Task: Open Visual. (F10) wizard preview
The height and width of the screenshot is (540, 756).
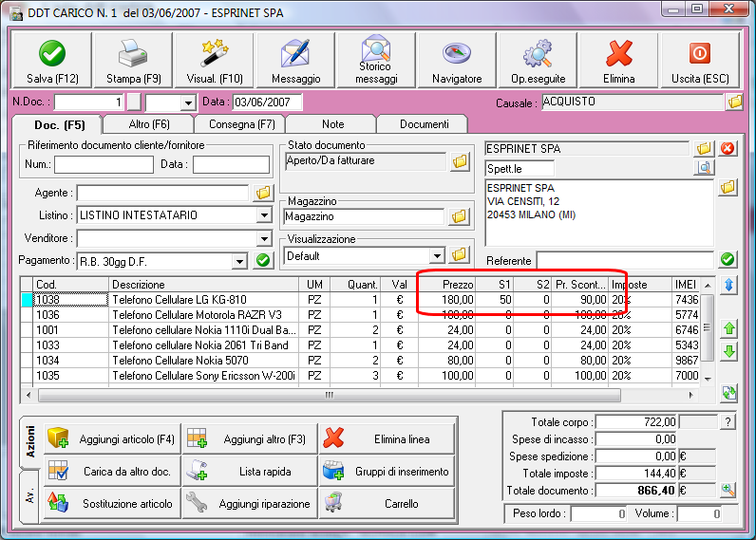Action: (x=214, y=61)
